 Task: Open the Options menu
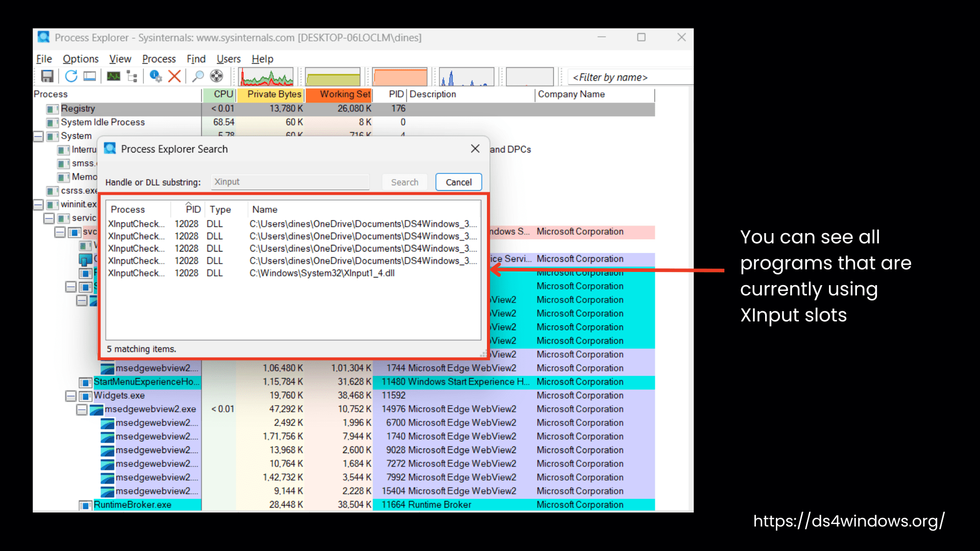click(81, 59)
